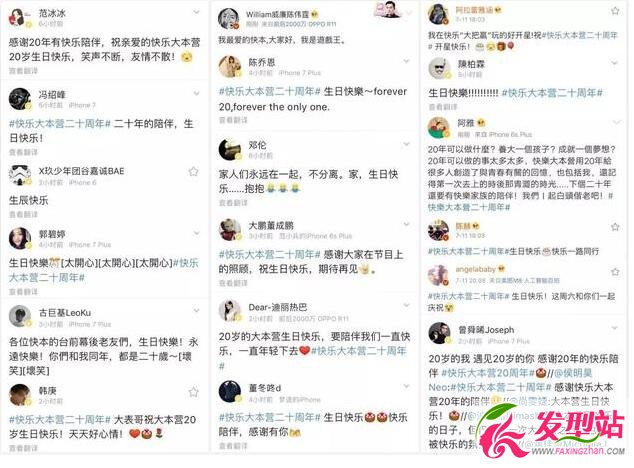The height and width of the screenshot is (468, 634).
Task: Tap 曾舜晞Joseph's profile avatar
Action: (439, 334)
